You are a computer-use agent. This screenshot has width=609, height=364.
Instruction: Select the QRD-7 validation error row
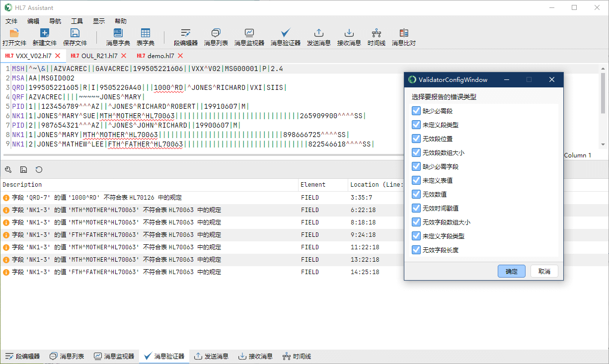[149, 198]
